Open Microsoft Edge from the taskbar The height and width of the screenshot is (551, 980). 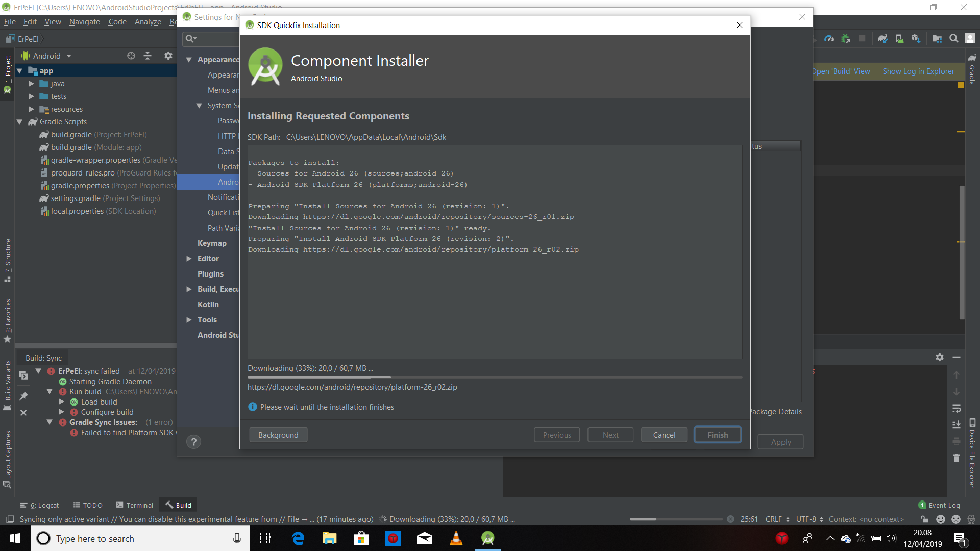298,538
